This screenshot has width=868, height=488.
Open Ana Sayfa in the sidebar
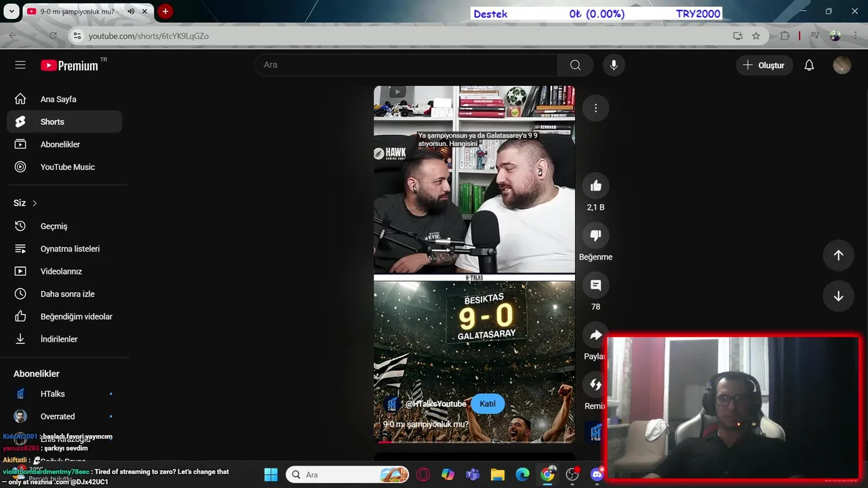(64, 100)
